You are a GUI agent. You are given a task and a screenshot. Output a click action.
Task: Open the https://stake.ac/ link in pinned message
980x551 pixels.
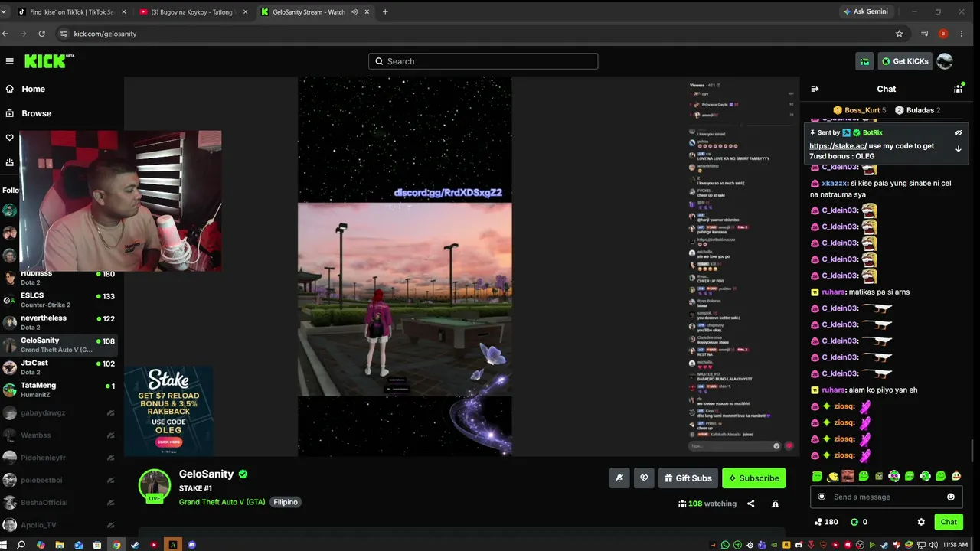point(838,146)
